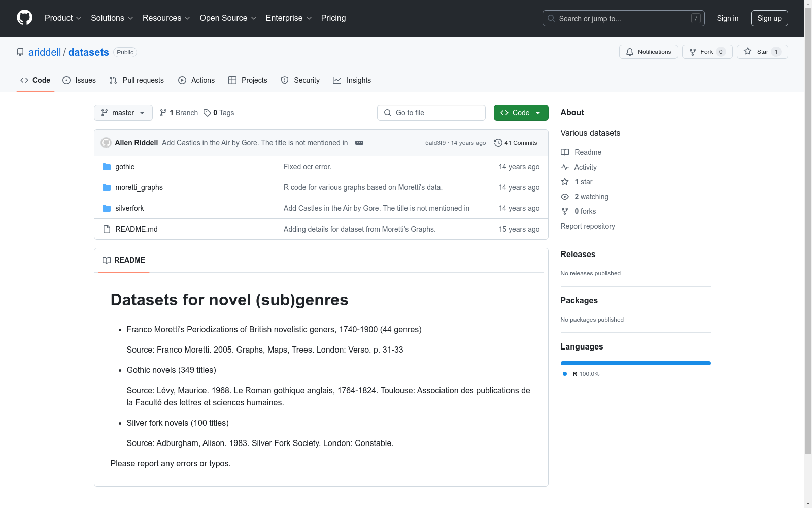Click the Star count badge 1
The width and height of the screenshot is (812, 508).
coord(776,52)
